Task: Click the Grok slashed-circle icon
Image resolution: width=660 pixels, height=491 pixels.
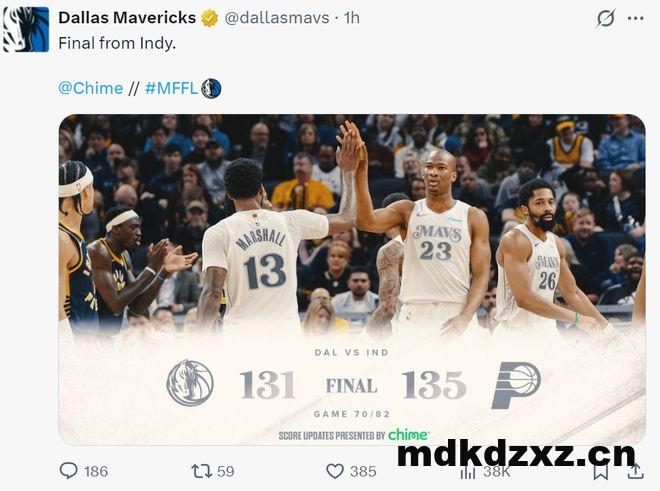Action: click(606, 18)
